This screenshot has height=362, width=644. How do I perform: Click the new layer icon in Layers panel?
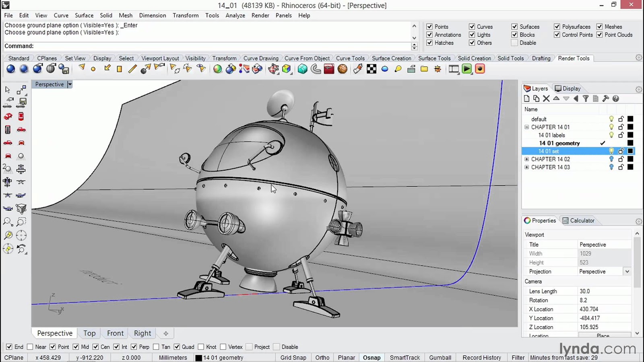(x=526, y=99)
